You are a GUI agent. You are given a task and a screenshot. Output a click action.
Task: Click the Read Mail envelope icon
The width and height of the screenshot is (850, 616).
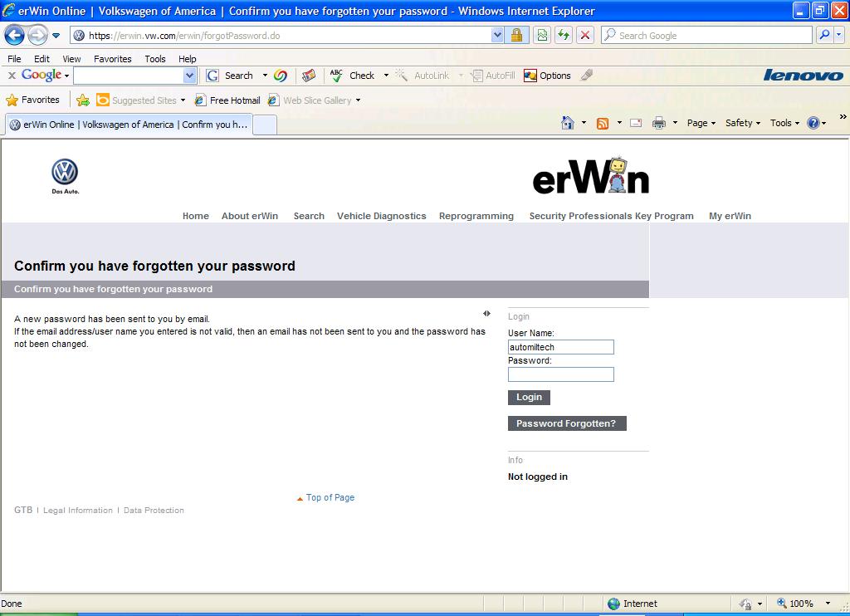tap(636, 123)
